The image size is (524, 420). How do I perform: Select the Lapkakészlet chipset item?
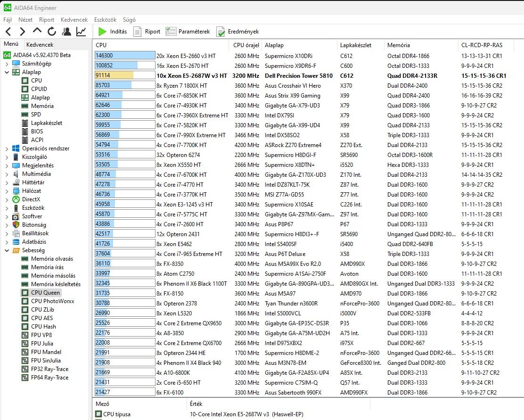(42, 123)
